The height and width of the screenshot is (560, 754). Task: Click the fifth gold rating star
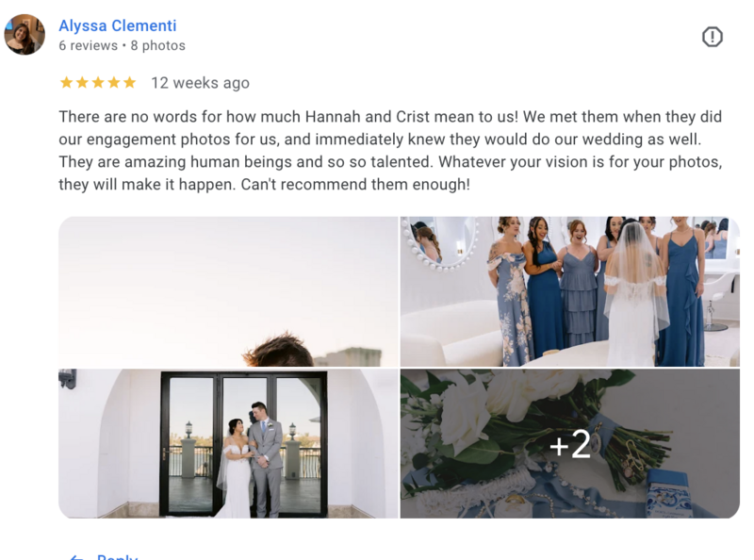pos(130,83)
